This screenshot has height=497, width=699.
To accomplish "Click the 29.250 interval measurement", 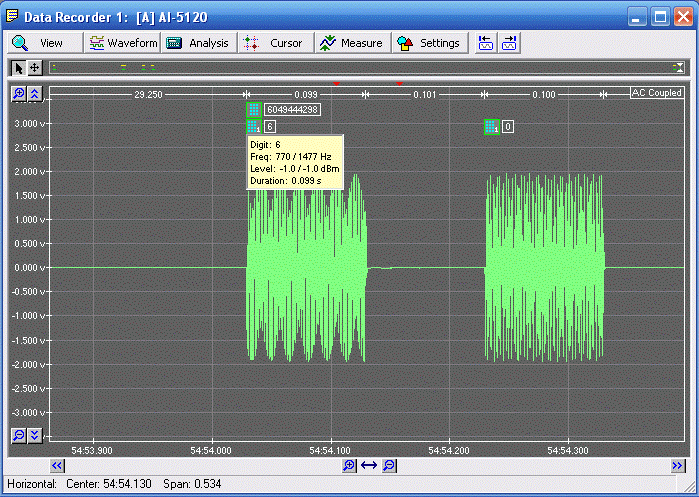I will click(x=148, y=94).
